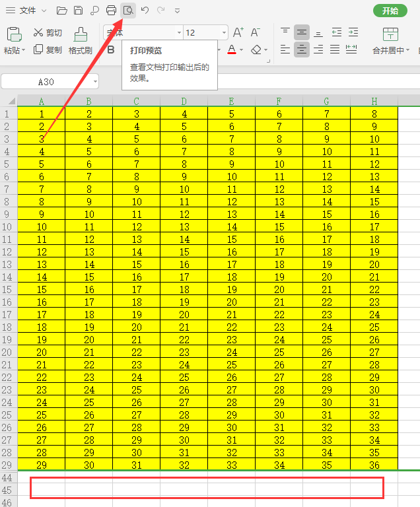Switch to the 开始 tab
The width and height of the screenshot is (420, 507).
tap(390, 11)
